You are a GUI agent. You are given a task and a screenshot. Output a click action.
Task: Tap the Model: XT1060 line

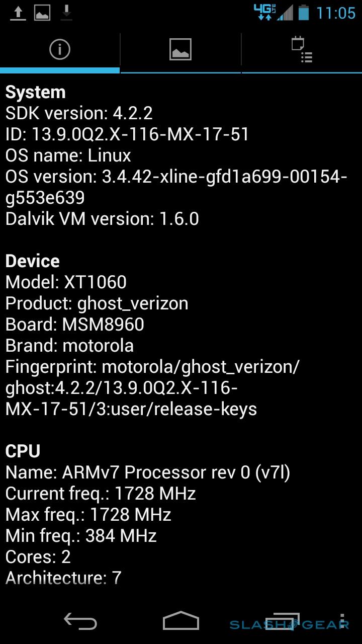click(x=66, y=282)
